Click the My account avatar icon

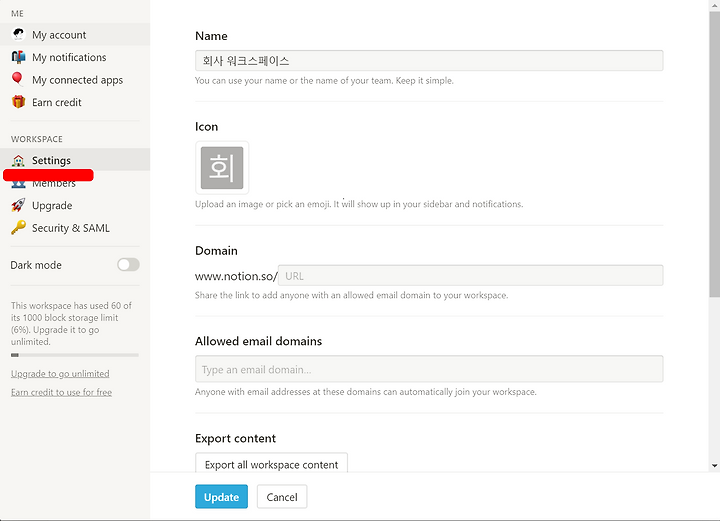[18, 34]
